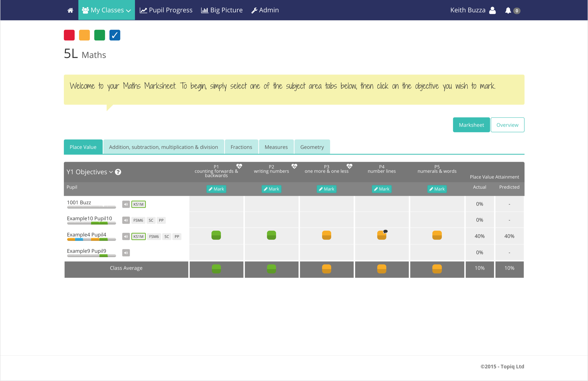Image resolution: width=588 pixels, height=381 pixels.
Task: Click the Mark button under P2
Action: (271, 189)
